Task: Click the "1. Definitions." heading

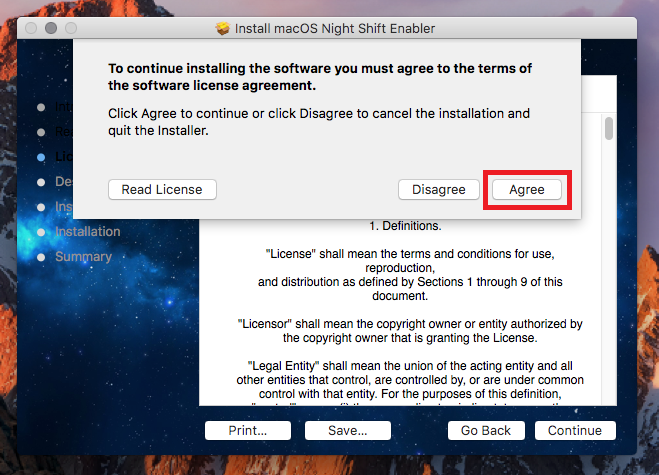Action: click(x=405, y=226)
